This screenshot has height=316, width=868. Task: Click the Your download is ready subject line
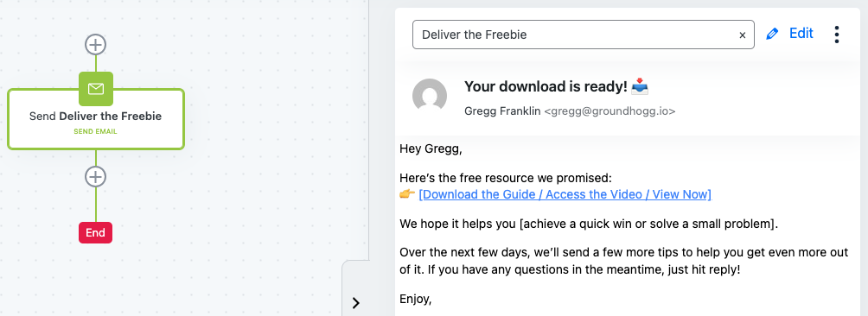click(546, 86)
